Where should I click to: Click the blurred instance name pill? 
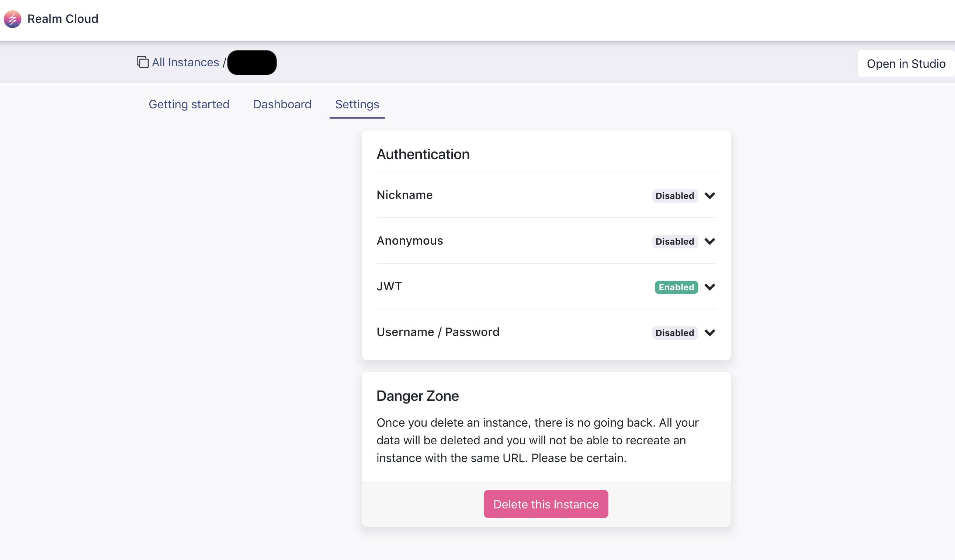coord(251,63)
